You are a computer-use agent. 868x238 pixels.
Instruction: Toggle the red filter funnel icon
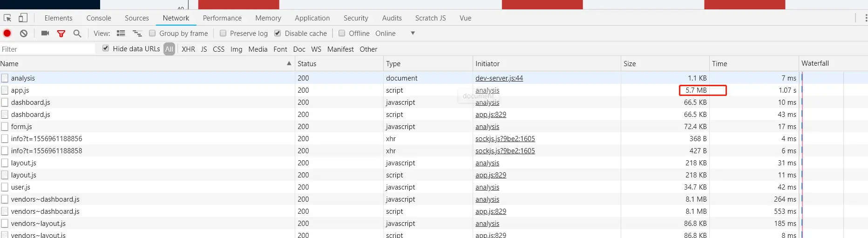click(61, 33)
